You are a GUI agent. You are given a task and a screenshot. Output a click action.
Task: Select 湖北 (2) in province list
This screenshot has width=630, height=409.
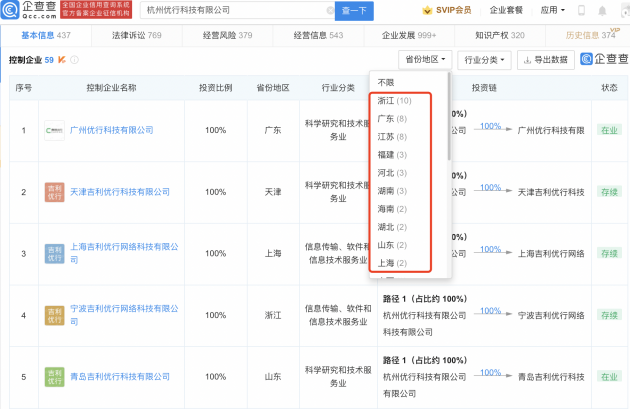pos(392,227)
